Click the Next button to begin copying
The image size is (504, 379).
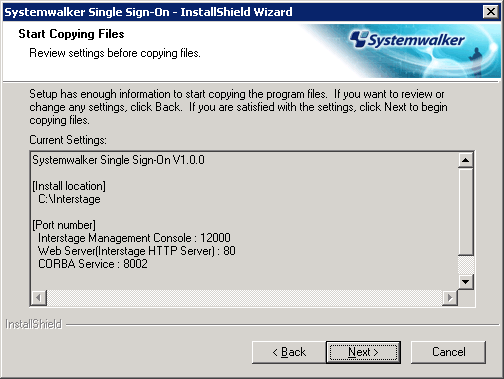point(363,352)
